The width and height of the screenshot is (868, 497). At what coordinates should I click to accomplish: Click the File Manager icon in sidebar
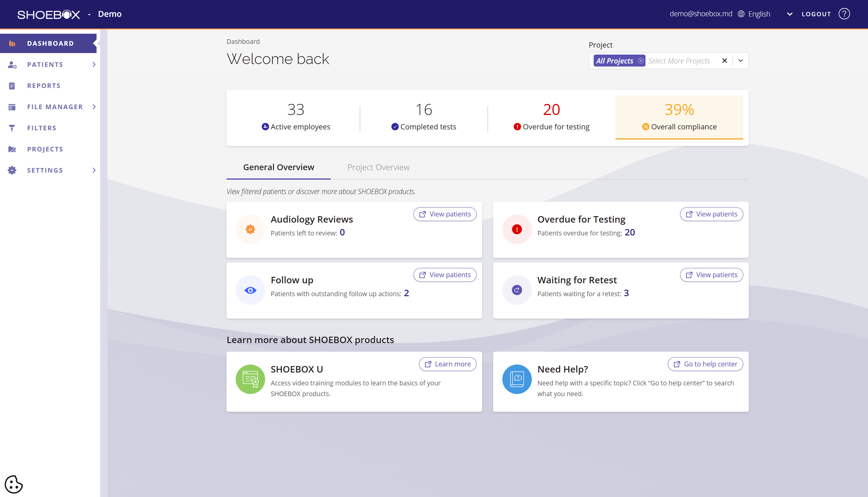tap(12, 107)
